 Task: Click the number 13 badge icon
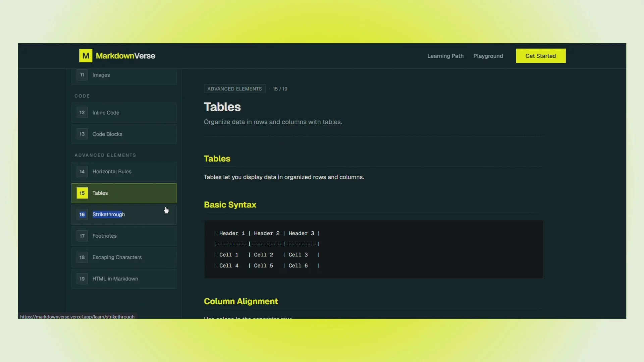pyautogui.click(x=82, y=134)
